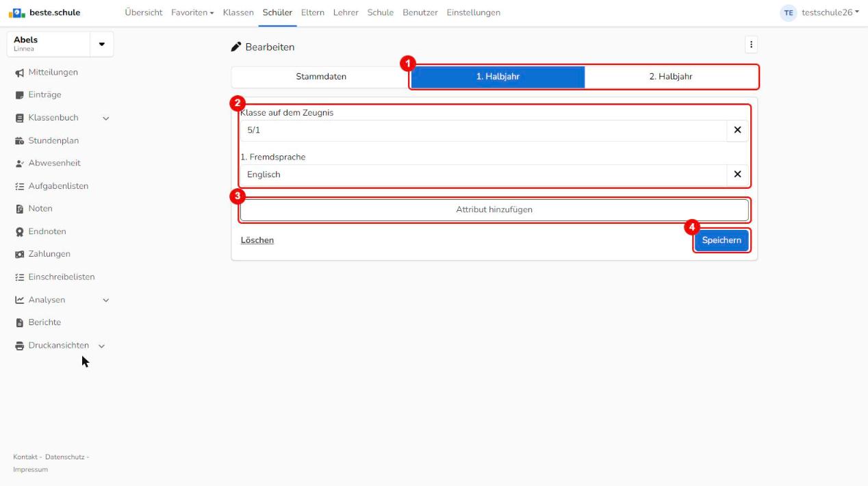Switch to the Stammdaten tab
Image resolution: width=868 pixels, height=486 pixels.
click(321, 77)
